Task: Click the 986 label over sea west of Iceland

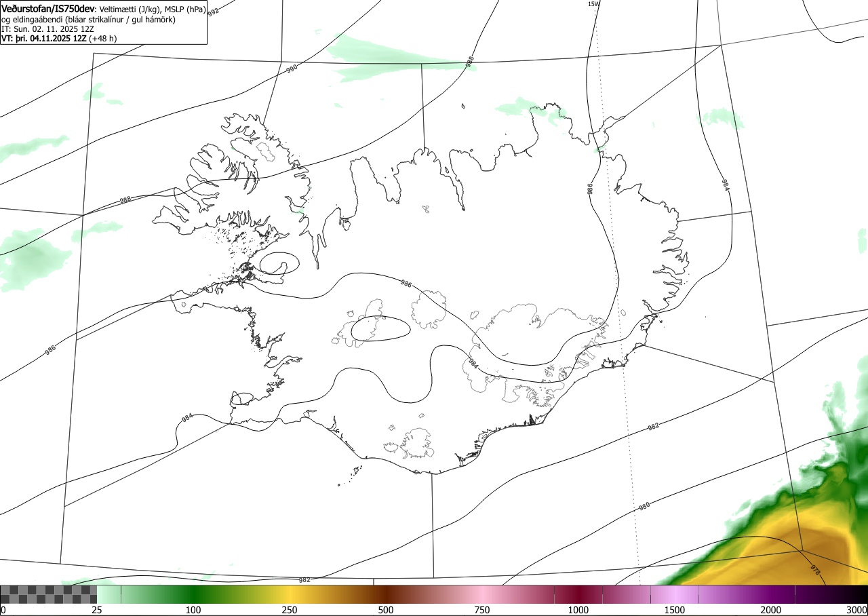Action: click(x=51, y=350)
